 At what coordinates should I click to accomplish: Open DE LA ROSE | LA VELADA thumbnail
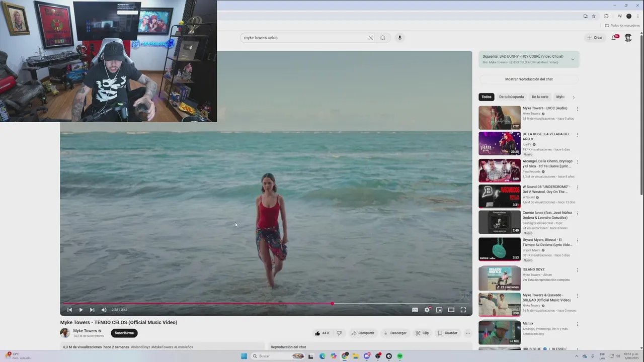pos(500,143)
